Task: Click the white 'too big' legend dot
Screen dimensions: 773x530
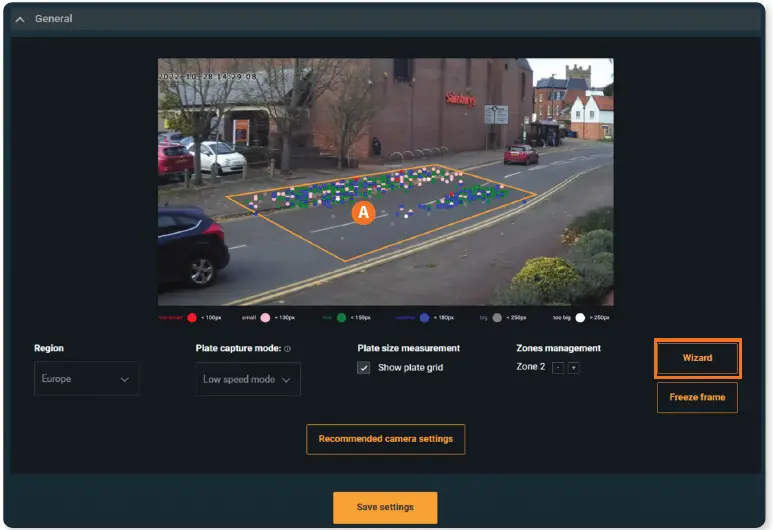Action: click(x=580, y=318)
